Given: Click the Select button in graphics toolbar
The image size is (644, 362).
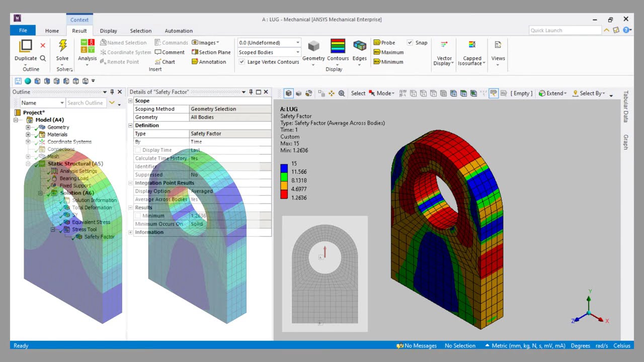Looking at the screenshot, I should tap(358, 93).
